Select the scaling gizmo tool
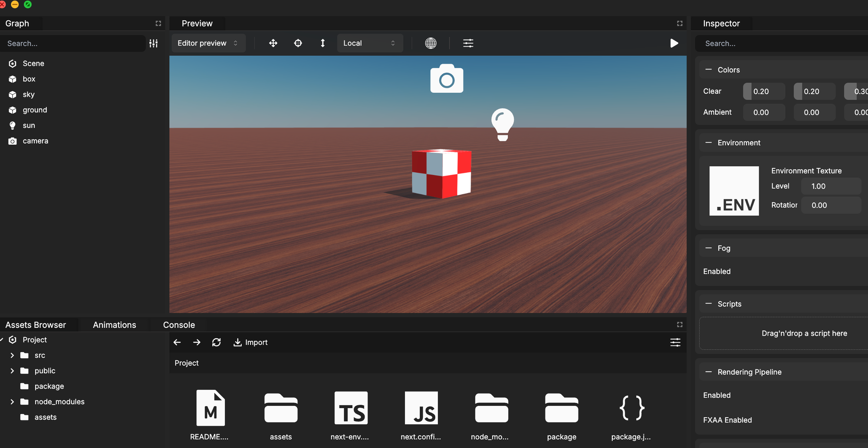Image resolution: width=868 pixels, height=448 pixels. tap(322, 43)
